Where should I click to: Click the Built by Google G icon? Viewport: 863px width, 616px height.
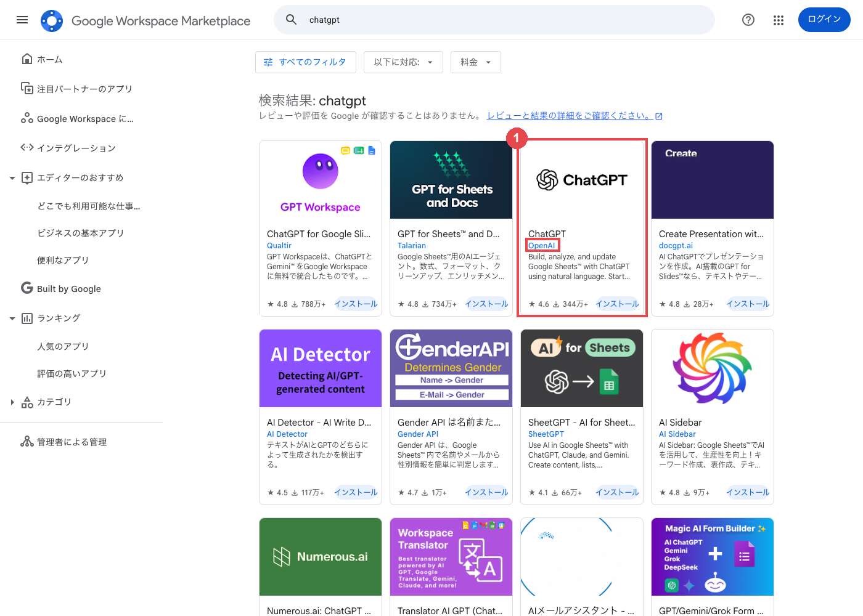[27, 288]
